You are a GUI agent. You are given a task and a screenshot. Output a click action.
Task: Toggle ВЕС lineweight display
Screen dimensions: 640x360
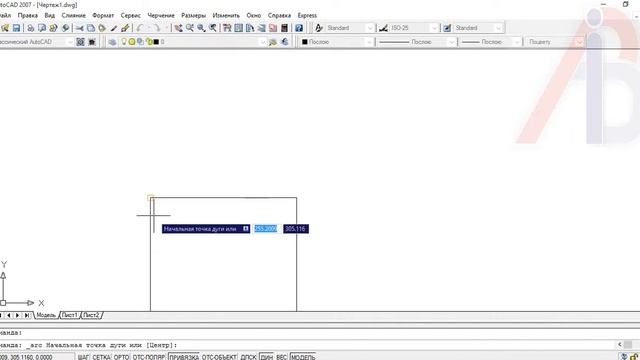click(282, 357)
